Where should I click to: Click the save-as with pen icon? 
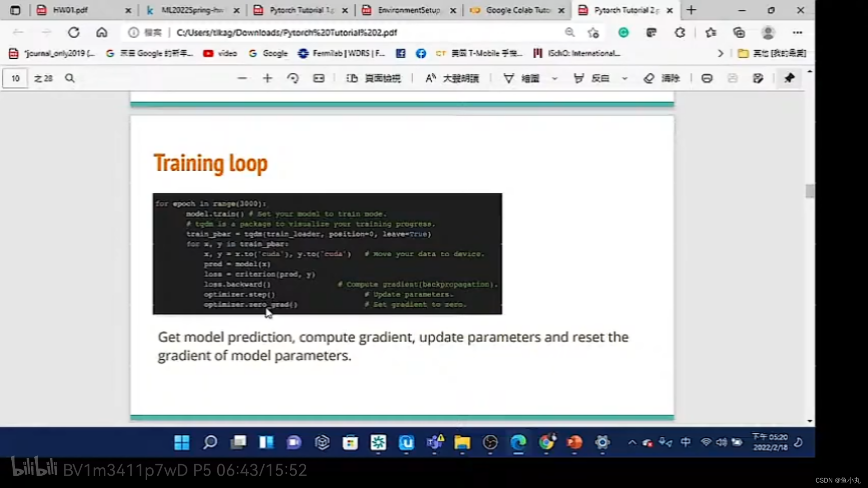click(x=758, y=78)
